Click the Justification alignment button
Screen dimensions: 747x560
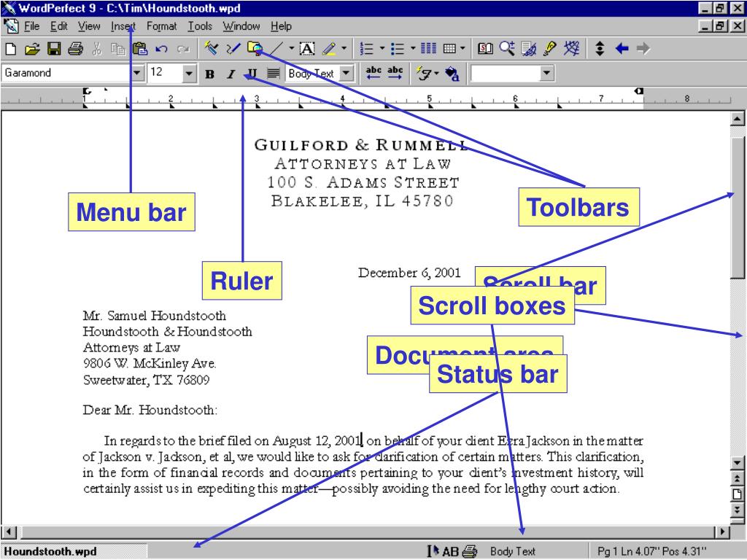click(274, 74)
